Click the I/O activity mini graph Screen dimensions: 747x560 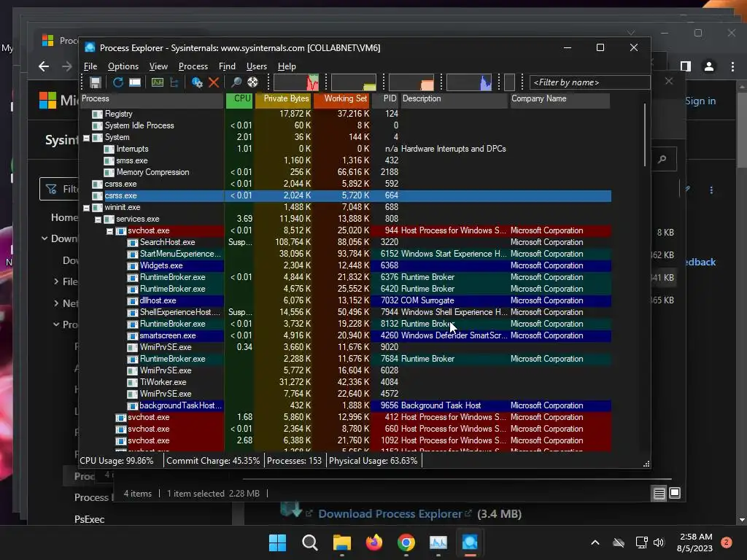pyautogui.click(x=469, y=82)
